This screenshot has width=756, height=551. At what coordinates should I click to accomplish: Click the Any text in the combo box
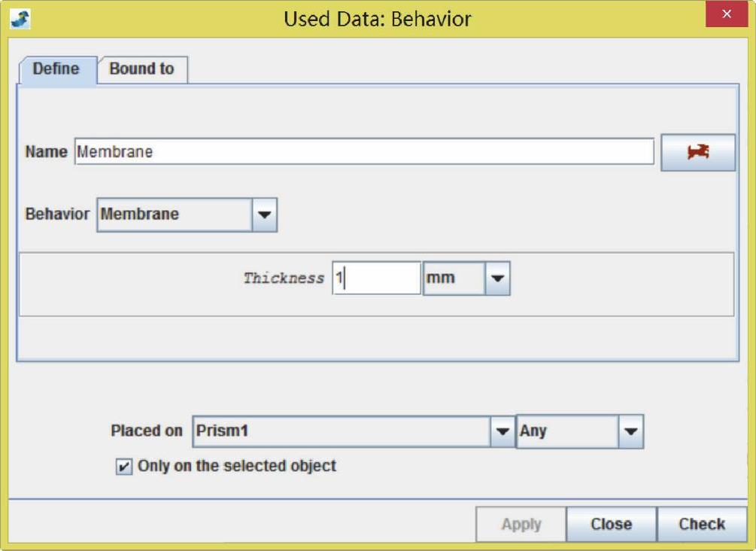(x=566, y=432)
